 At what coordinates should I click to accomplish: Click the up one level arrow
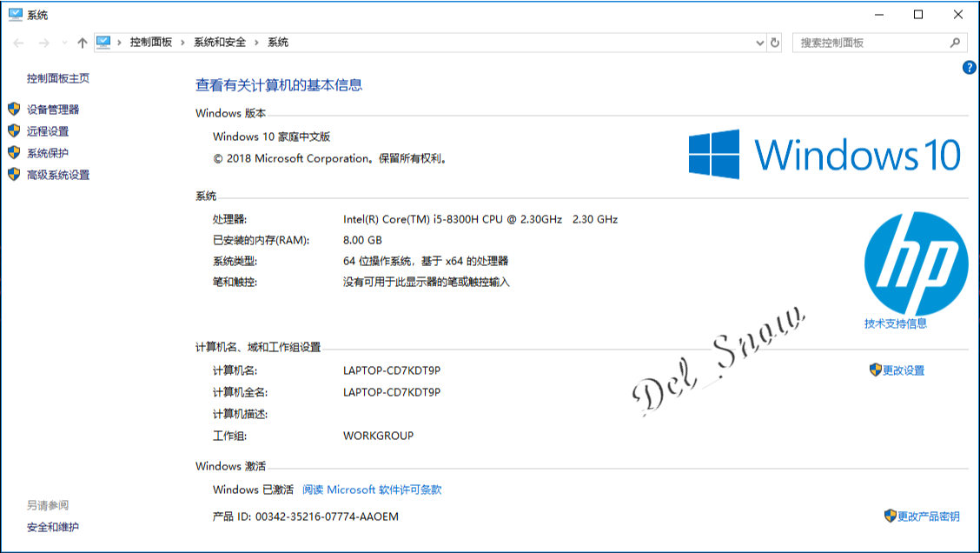(x=82, y=43)
